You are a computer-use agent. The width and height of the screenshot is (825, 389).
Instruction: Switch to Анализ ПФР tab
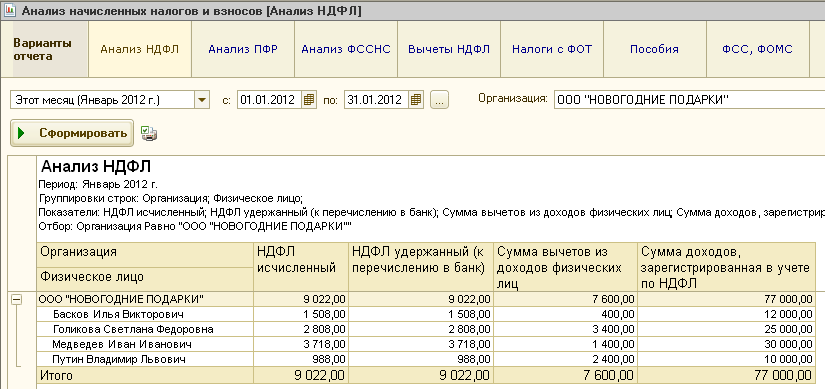pos(243,50)
